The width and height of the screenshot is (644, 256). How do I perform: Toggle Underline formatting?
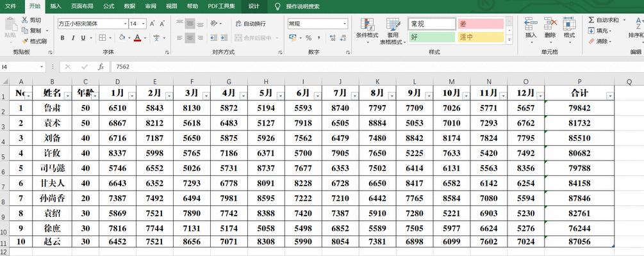pos(83,38)
